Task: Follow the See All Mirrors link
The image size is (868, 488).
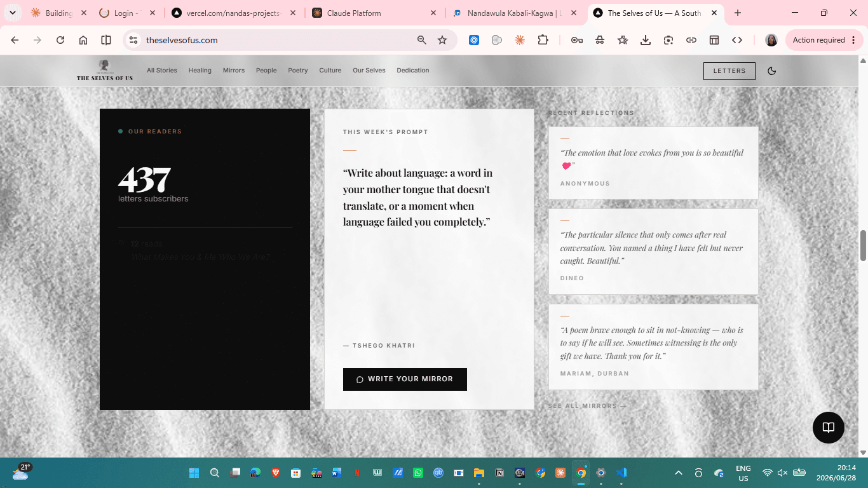Action: click(587, 406)
